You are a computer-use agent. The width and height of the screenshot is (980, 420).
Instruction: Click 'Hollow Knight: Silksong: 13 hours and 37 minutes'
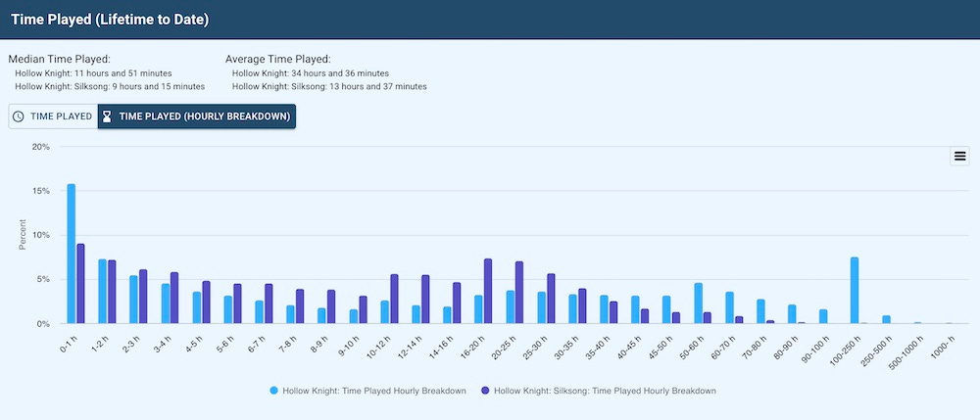[x=329, y=86]
